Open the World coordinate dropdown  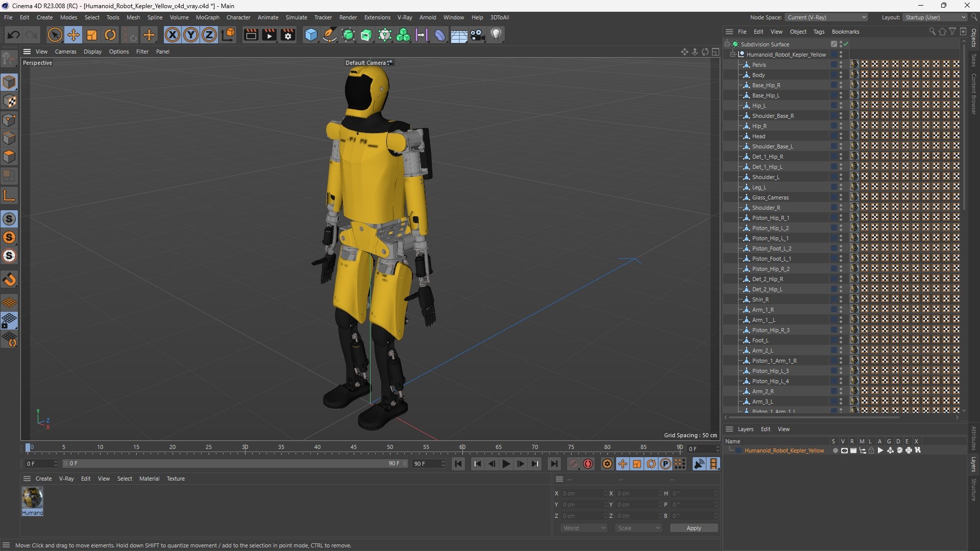point(583,528)
